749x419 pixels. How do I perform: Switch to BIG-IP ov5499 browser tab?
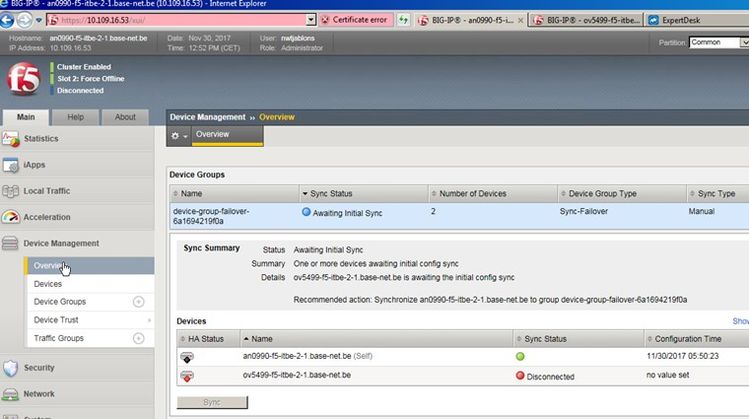point(586,20)
